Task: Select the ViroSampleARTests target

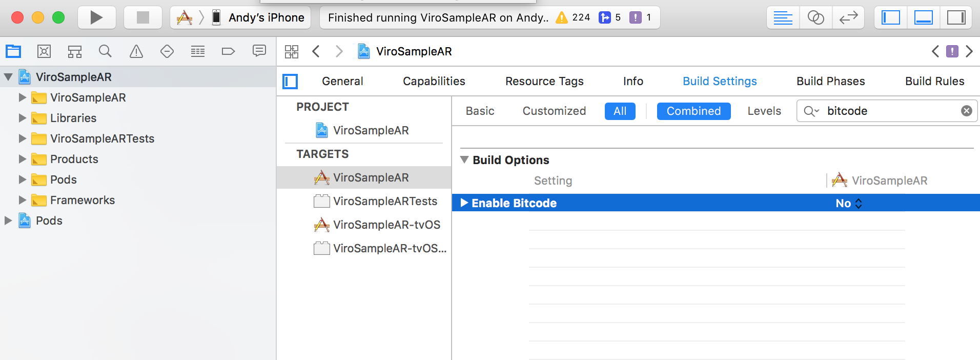Action: 364,201
